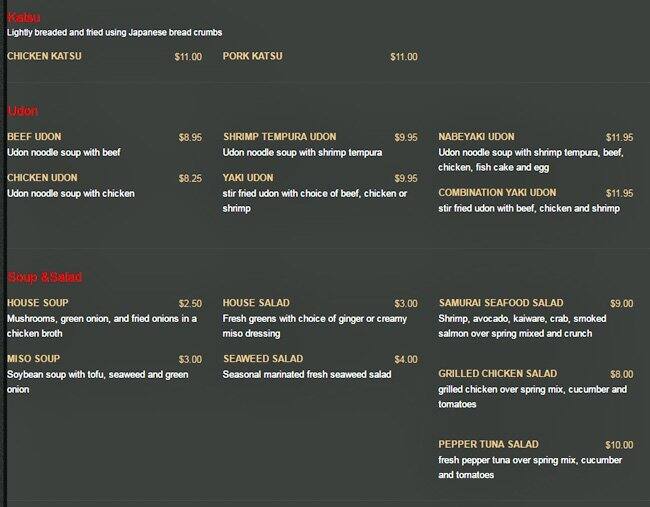Click the Udon section heading
The height and width of the screenshot is (507, 650).
[x=23, y=110]
